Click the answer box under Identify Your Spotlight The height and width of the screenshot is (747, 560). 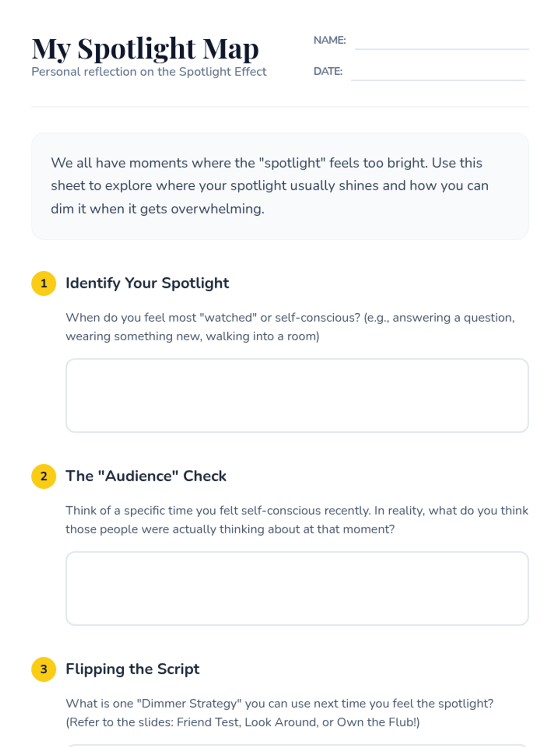(297, 395)
